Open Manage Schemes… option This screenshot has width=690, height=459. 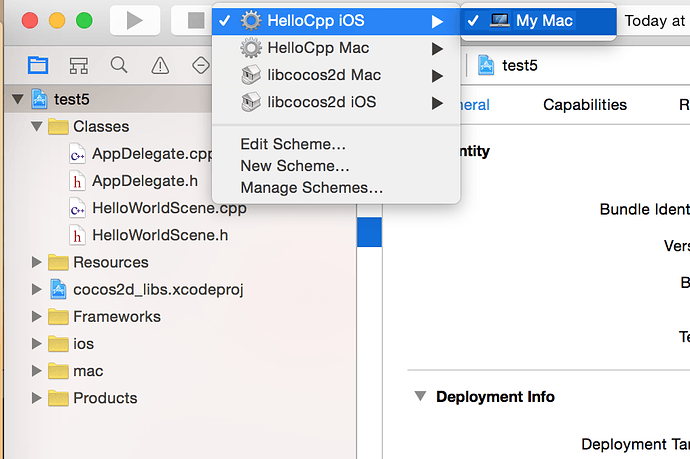coord(311,187)
